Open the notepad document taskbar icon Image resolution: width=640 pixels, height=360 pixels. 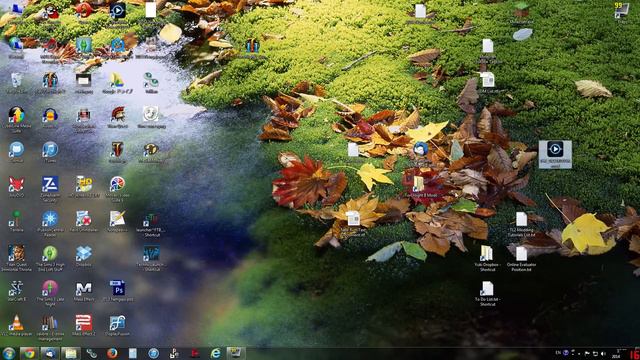tap(133, 353)
